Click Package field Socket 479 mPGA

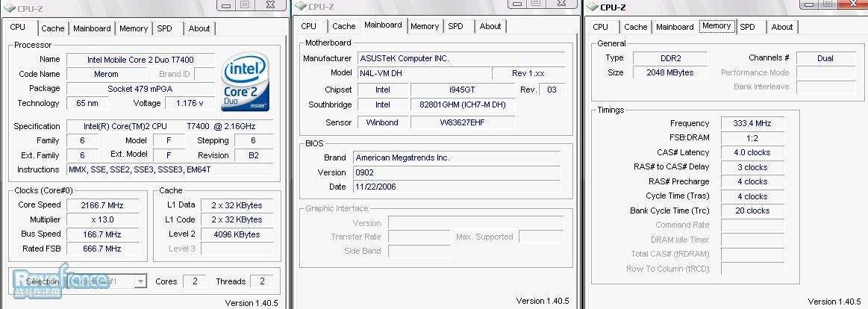click(x=140, y=89)
